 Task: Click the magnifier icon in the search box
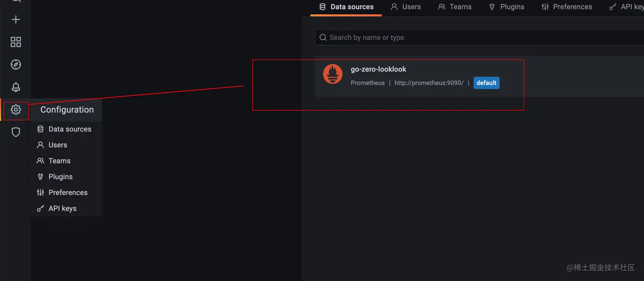pyautogui.click(x=323, y=37)
